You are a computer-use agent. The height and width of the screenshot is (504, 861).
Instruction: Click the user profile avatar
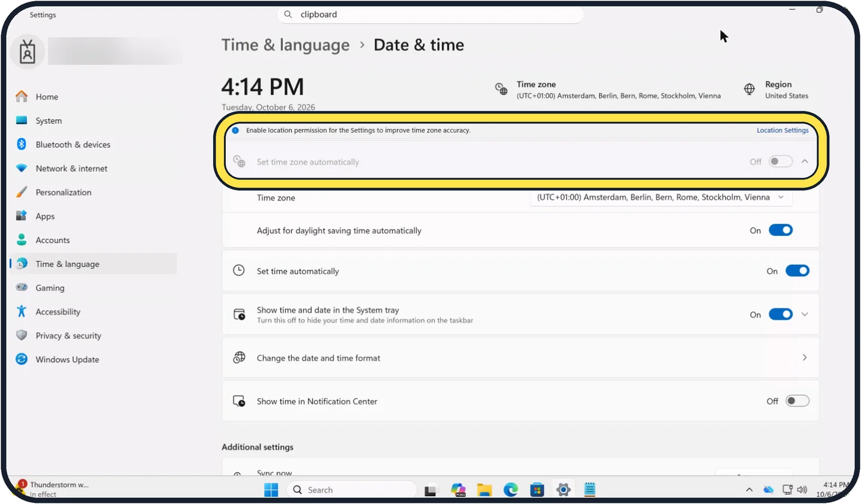27,52
